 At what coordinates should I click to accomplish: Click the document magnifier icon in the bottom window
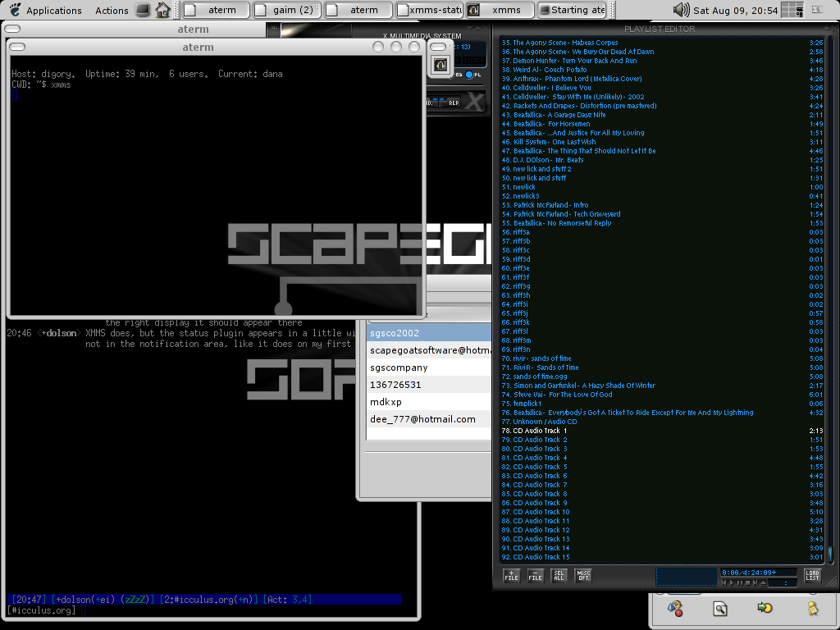[x=720, y=608]
